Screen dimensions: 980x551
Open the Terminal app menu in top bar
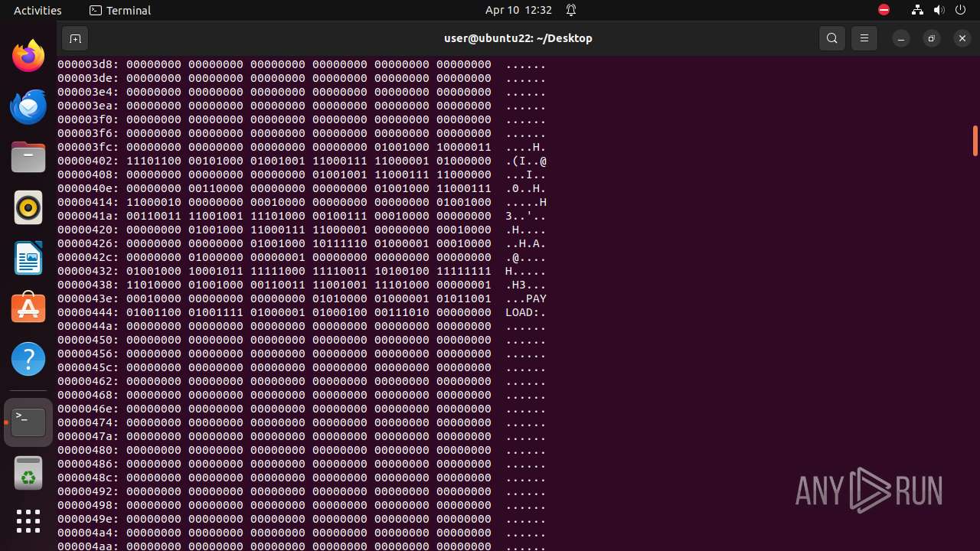click(120, 10)
